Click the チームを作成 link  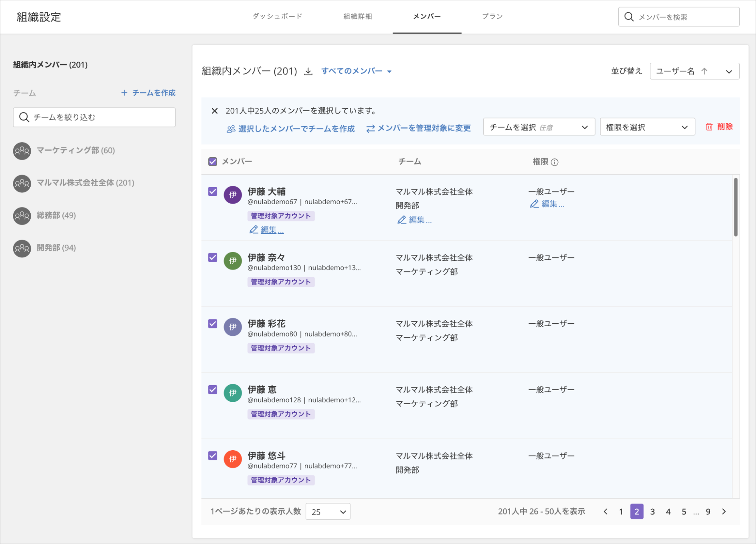(148, 93)
